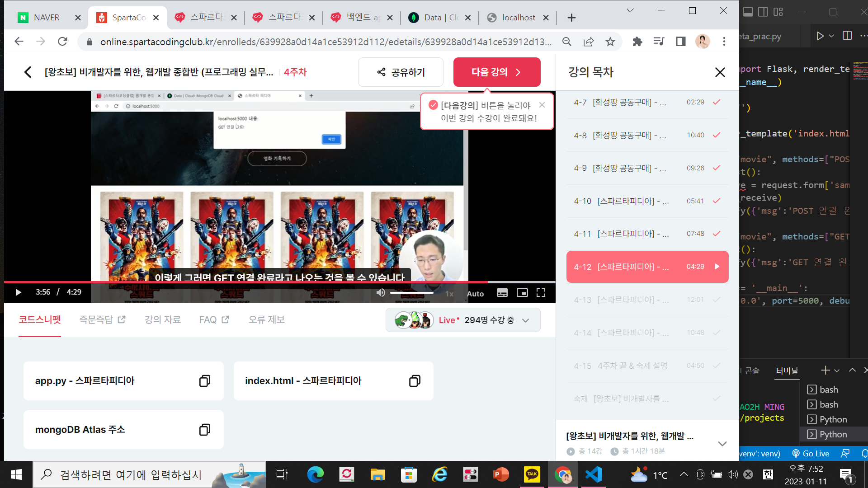The width and height of the screenshot is (868, 488).
Task: Enter fullscreen video mode
Action: click(x=541, y=293)
